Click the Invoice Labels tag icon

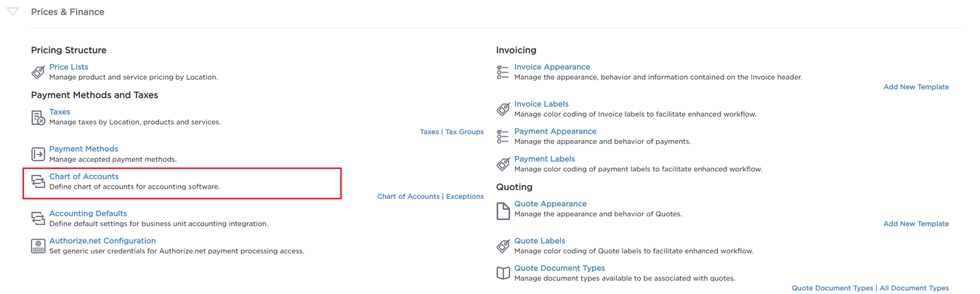(503, 109)
